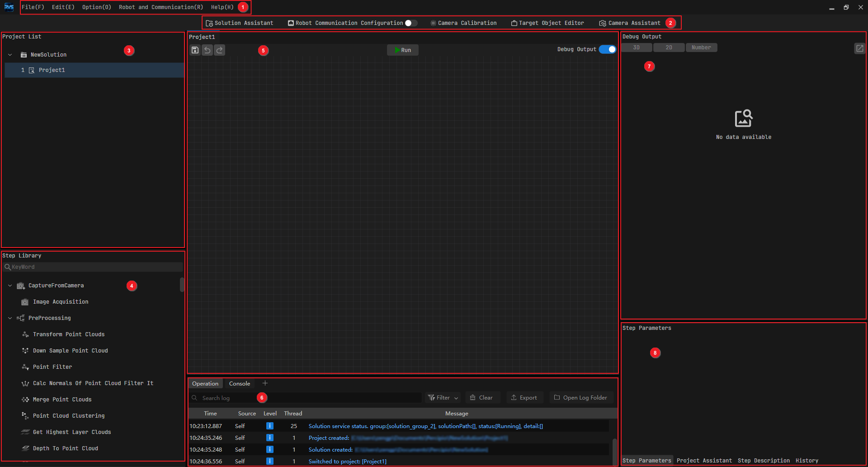868x467 pixels.
Task: Run the current project
Action: [403, 50]
